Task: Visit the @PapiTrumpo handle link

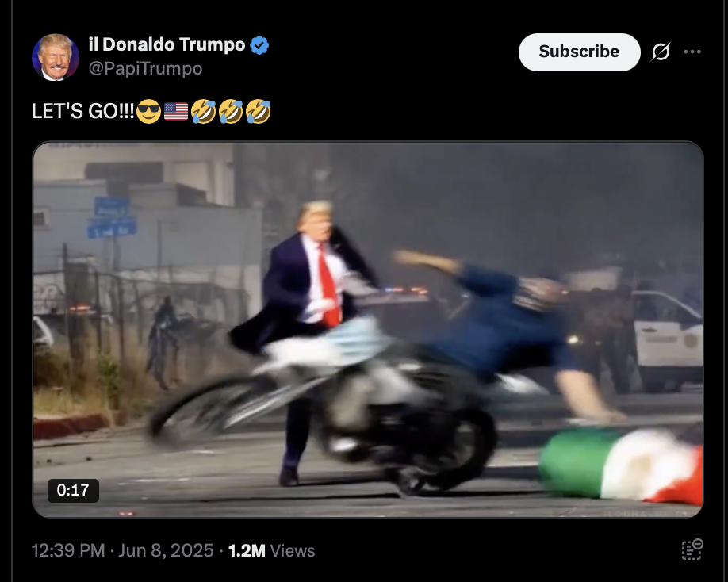Action: pyautogui.click(x=145, y=69)
